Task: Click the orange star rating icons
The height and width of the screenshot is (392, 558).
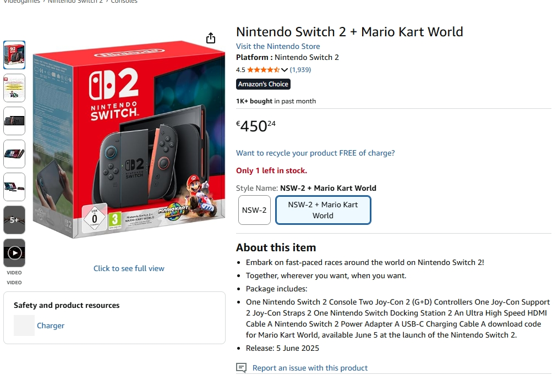Action: click(x=263, y=70)
